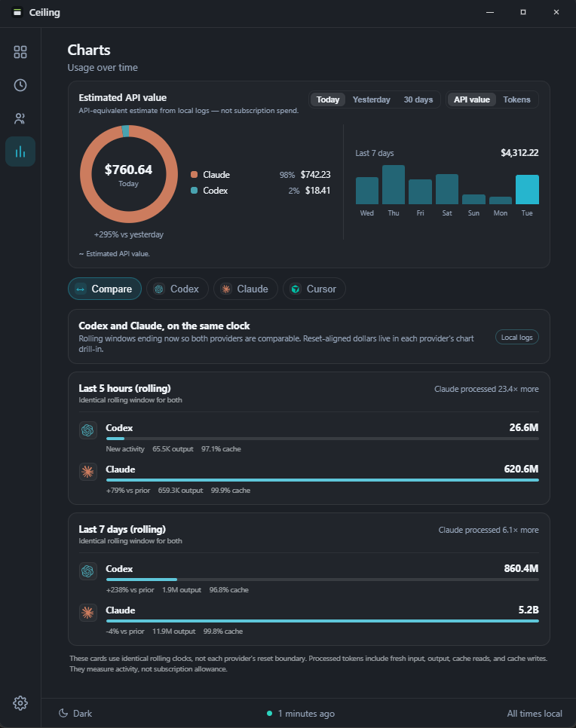This screenshot has height=728, width=576.
Task: Click the Thu bar in the chart
Action: [394, 185]
